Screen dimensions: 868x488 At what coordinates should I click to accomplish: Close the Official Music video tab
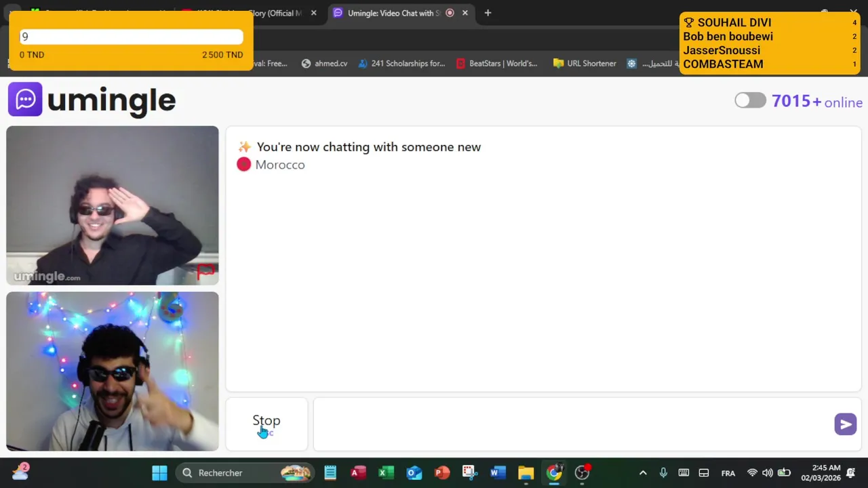tap(313, 13)
